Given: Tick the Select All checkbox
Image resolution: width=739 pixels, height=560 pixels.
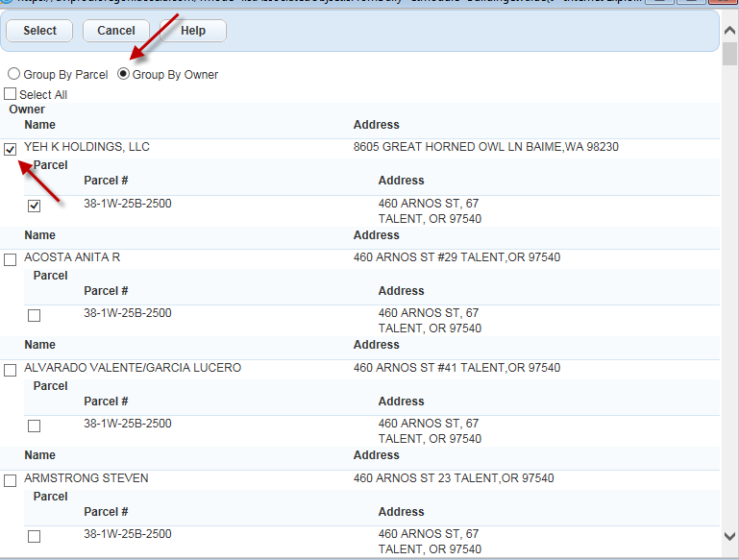Looking at the screenshot, I should [11, 95].
